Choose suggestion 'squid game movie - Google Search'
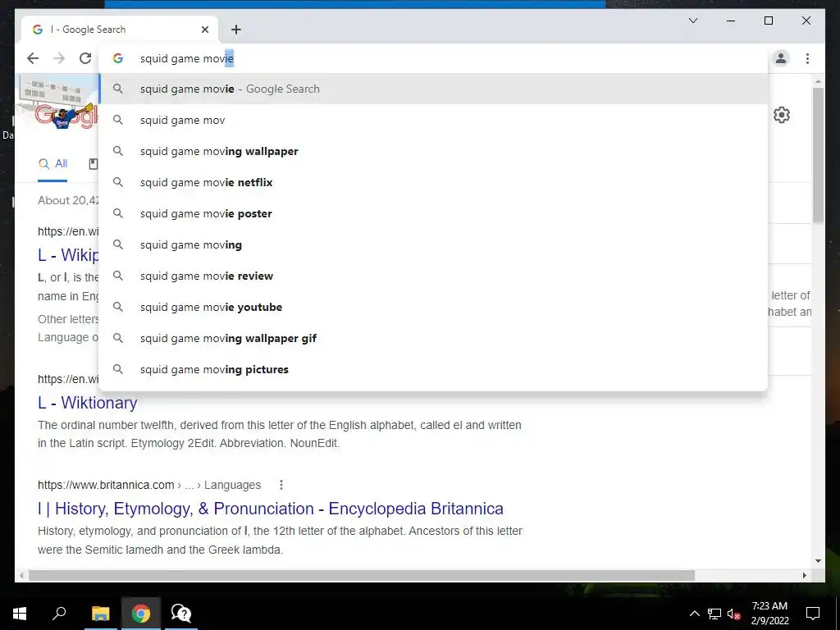This screenshot has width=840, height=630. click(x=433, y=89)
